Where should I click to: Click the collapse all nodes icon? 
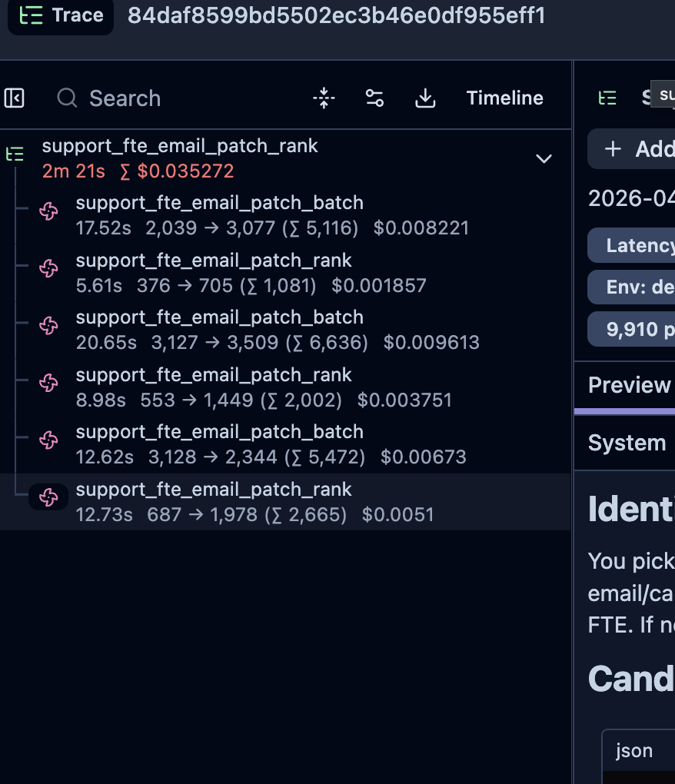click(x=324, y=98)
